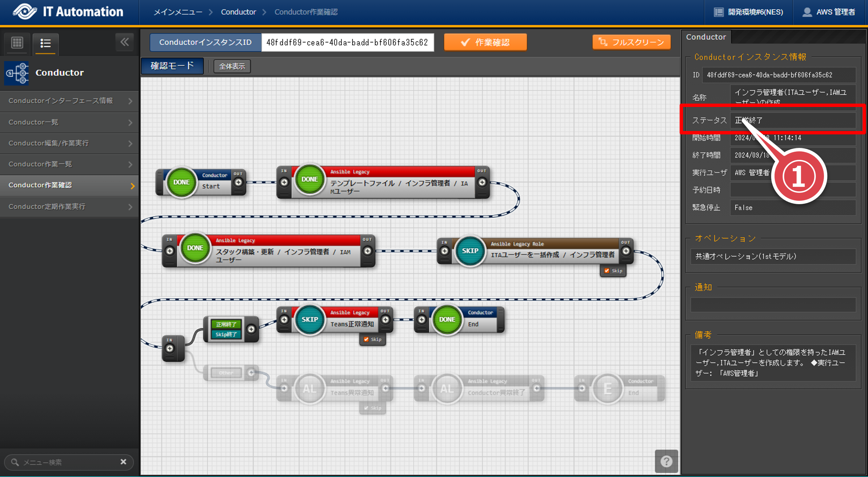868x477 pixels.
Task: Switch to grid menu view icon
Action: (x=17, y=43)
